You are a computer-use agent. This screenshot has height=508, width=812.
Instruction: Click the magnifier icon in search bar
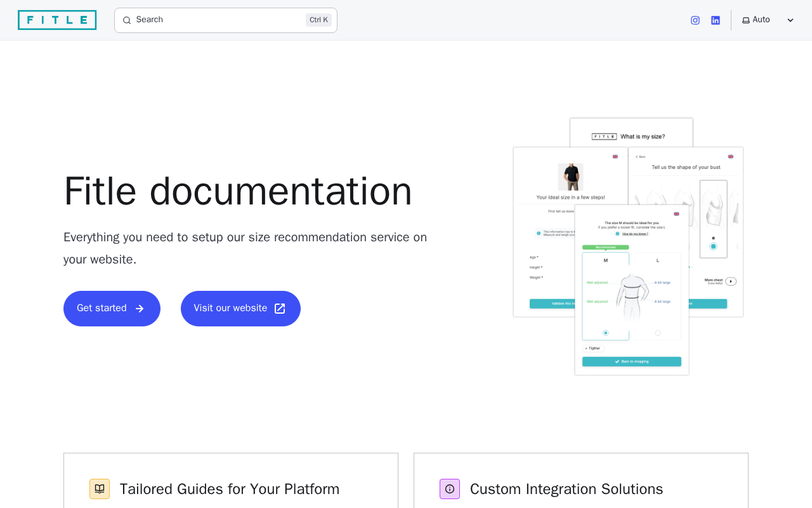point(127,20)
